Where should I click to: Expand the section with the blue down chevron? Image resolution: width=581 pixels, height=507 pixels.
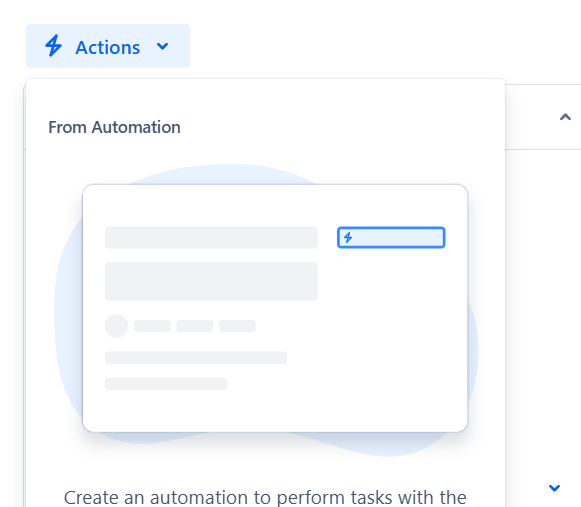click(x=554, y=487)
